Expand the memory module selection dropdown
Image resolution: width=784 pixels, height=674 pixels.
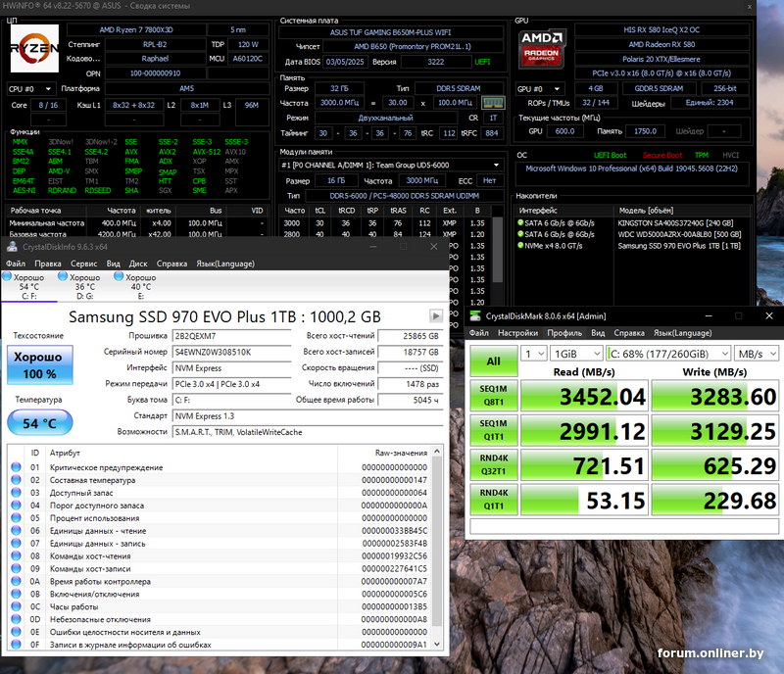coord(392,166)
